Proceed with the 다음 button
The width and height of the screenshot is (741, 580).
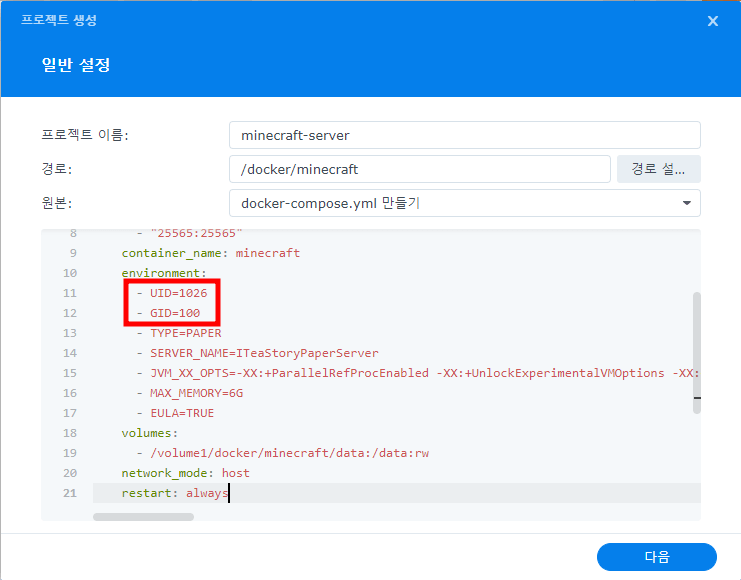[x=656, y=557]
